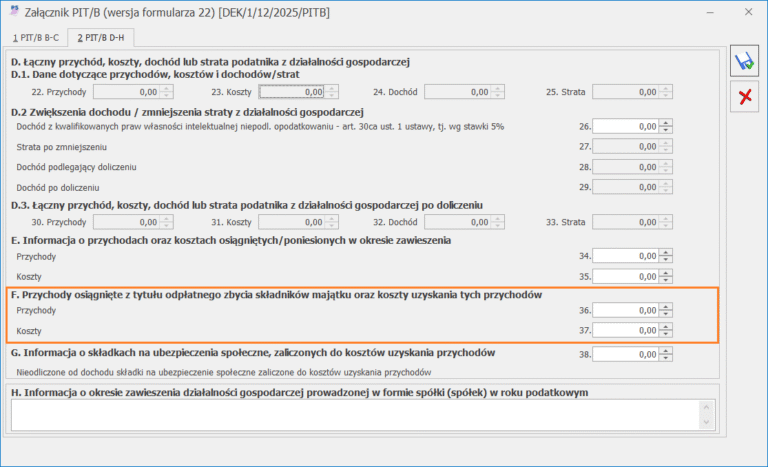Screen dimensions: 768x467
Task: Click the save form icon
Action: pos(744,61)
